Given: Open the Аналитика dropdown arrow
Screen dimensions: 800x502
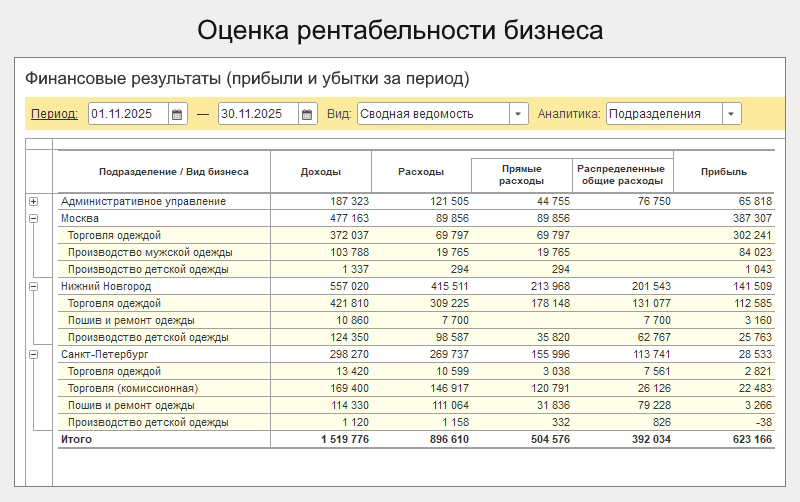Looking at the screenshot, I should pos(732,114).
